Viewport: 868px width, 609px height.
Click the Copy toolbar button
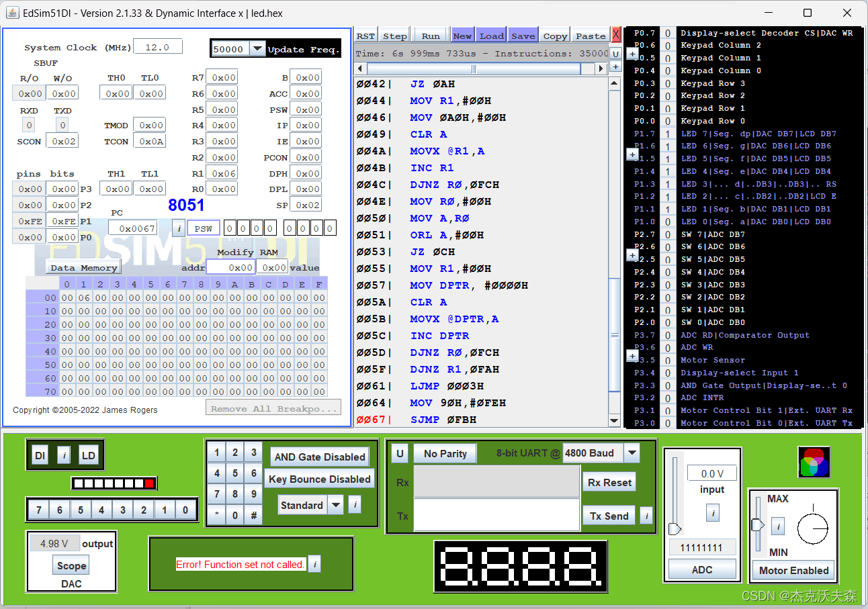click(555, 36)
